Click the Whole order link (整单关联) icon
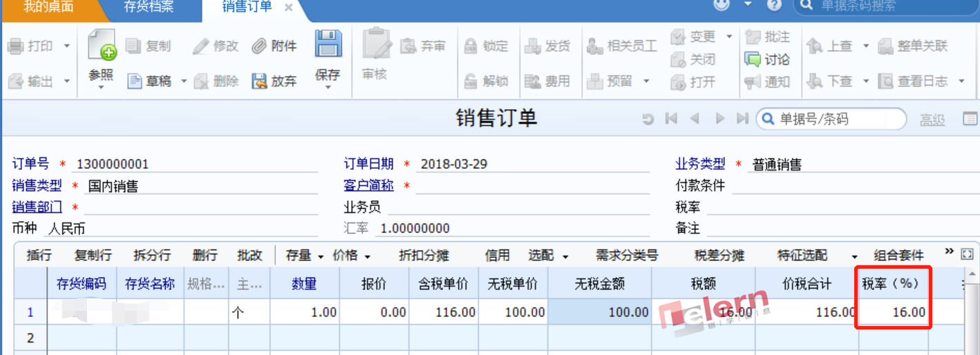 (885, 46)
